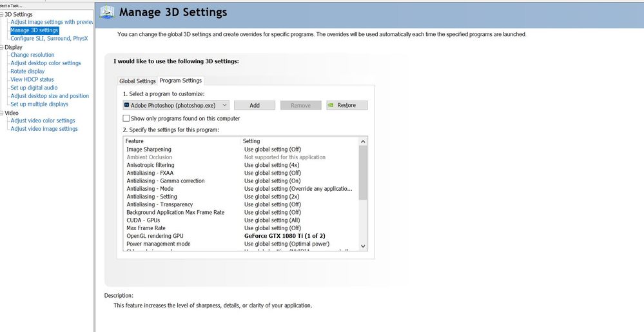Viewport: 644px width, 332px height.
Task: Select the Anisotropic filtering feature row
Action: (x=240, y=165)
